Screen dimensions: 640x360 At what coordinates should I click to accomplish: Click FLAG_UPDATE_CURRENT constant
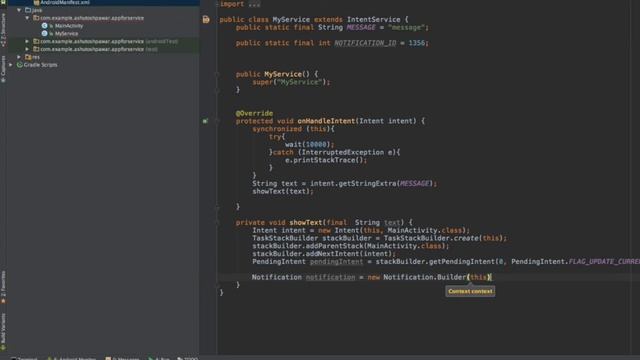click(604, 262)
